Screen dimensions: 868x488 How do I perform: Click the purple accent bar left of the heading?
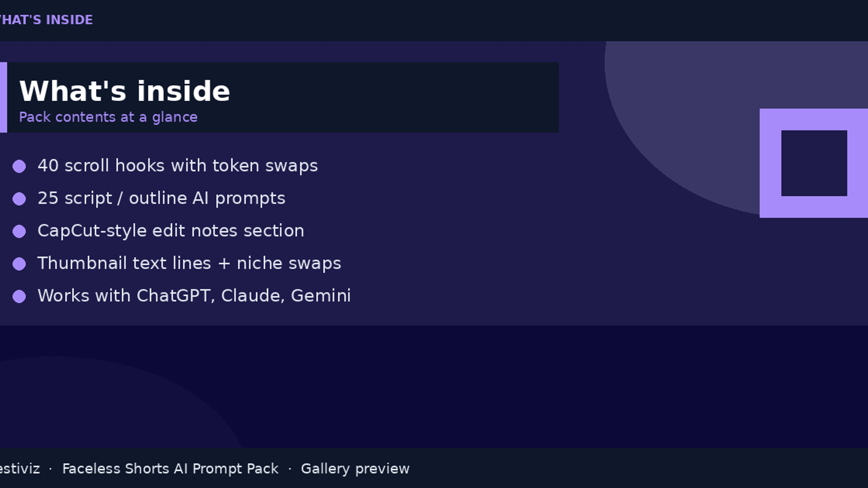click(x=3, y=97)
